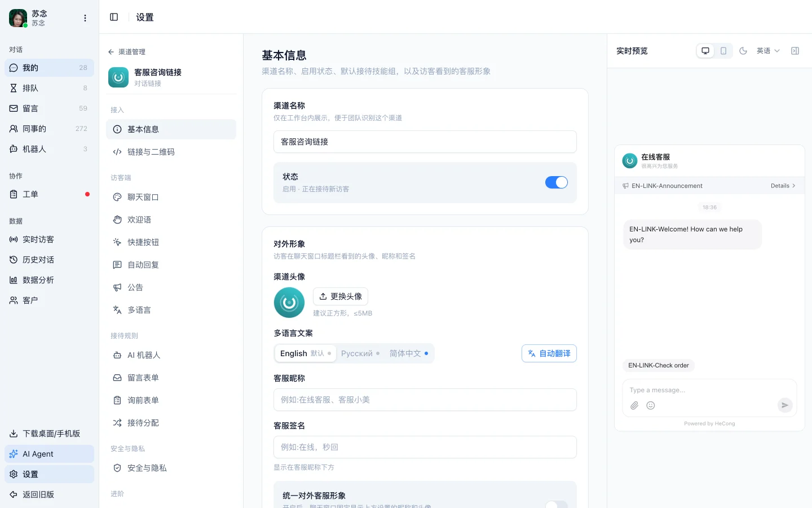Turn off the 状态 enable switch
The height and width of the screenshot is (508, 812).
click(557, 182)
